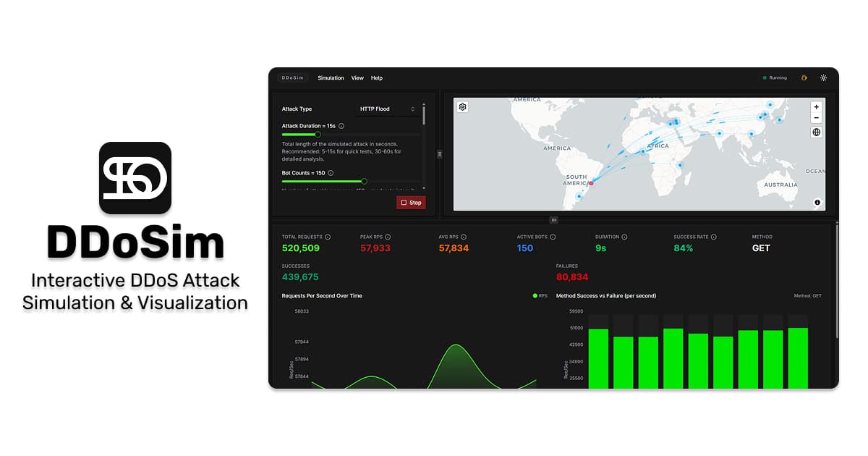Screen dimensions: 868x456
Task: Zoom out on the attack map
Action: pos(817,118)
